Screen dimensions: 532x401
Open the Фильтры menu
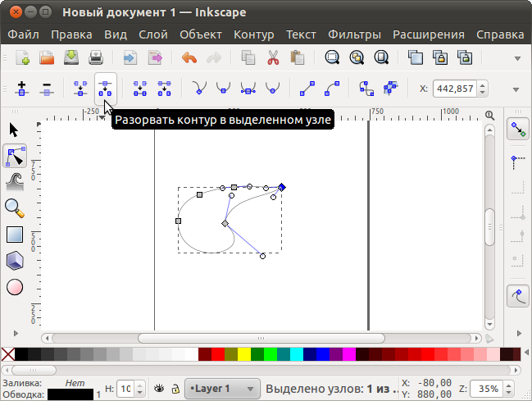(354, 34)
